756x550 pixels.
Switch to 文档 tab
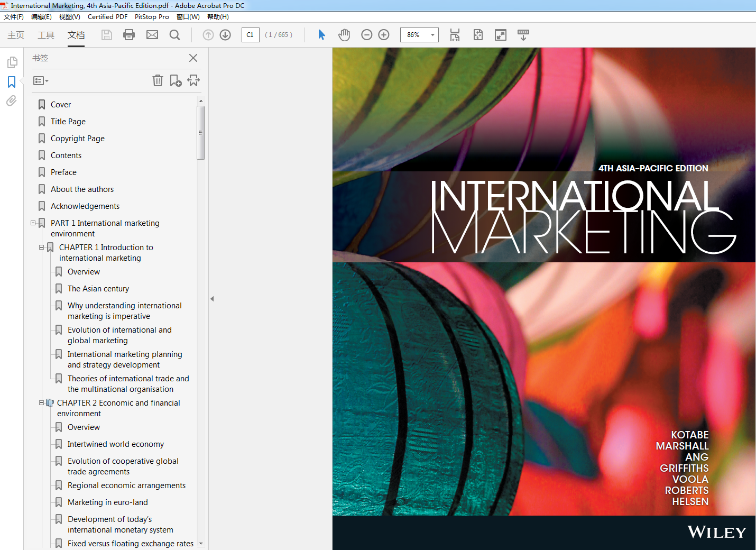pyautogui.click(x=76, y=35)
